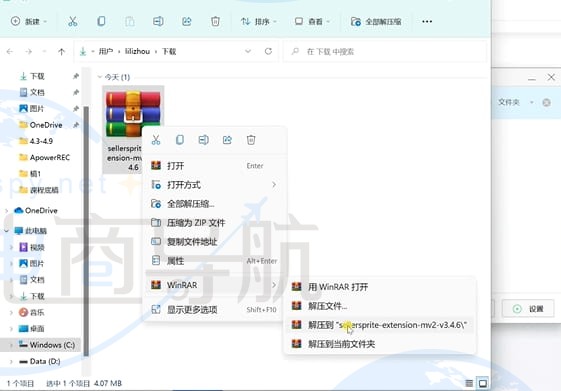This screenshot has height=391, width=561.
Task: Click the 下载 breadcrumb segment
Action: pos(169,52)
